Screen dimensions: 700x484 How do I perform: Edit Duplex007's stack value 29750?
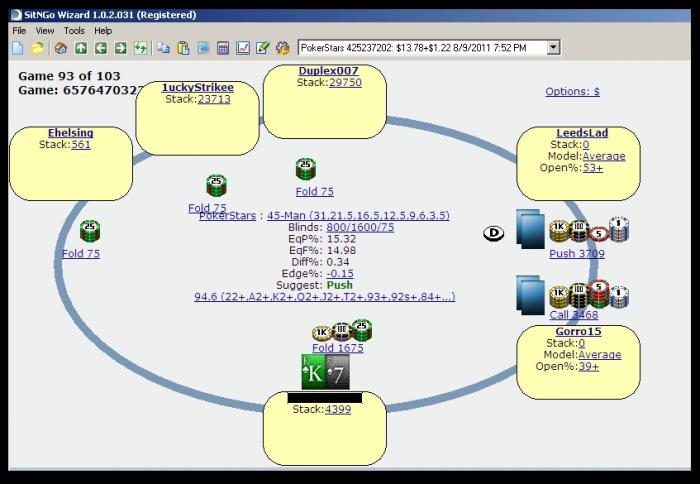click(345, 83)
